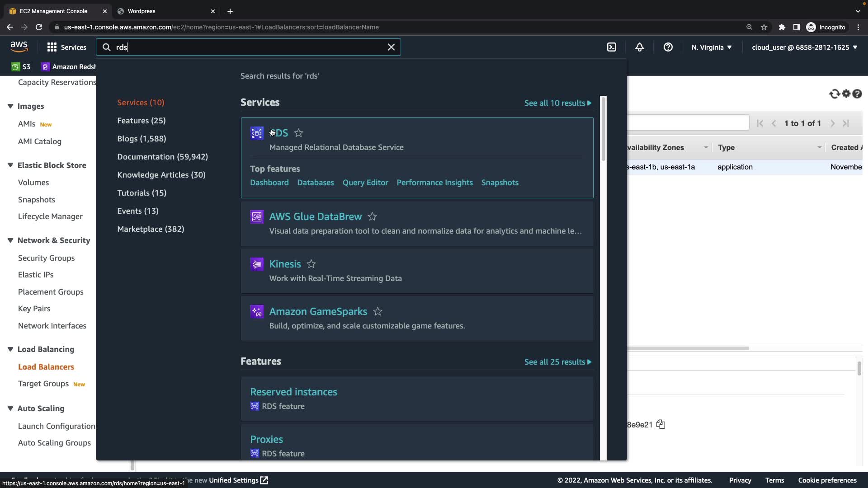This screenshot has width=868, height=488.
Task: Filter results by Features (25)
Action: 141,121
